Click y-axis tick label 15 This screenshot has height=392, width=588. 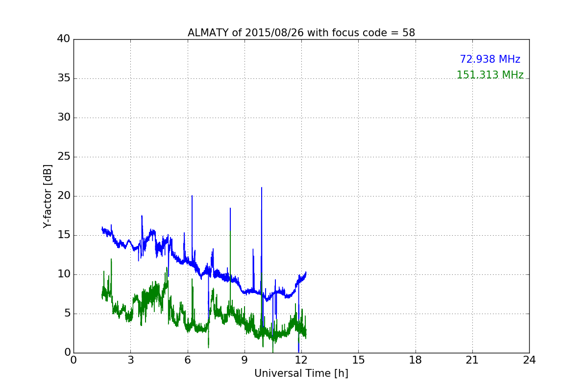point(64,235)
